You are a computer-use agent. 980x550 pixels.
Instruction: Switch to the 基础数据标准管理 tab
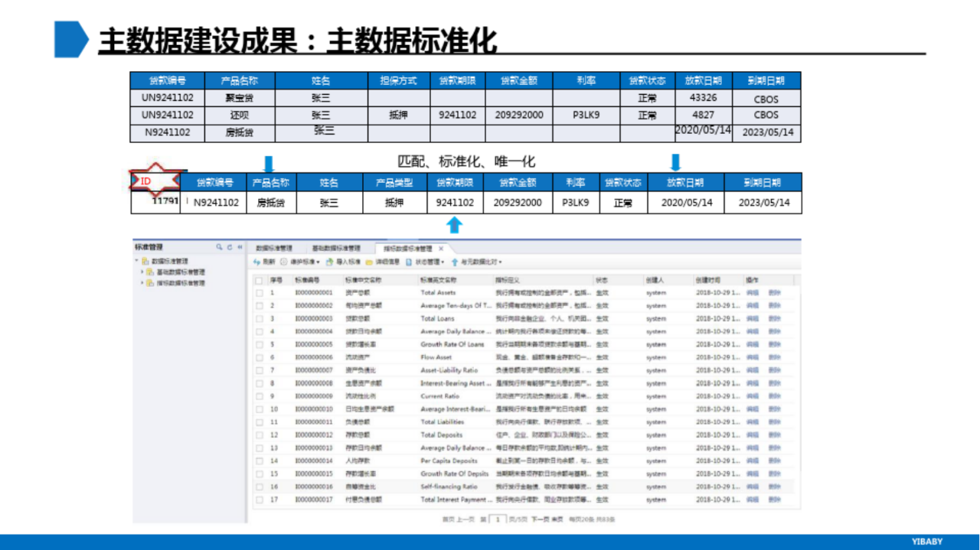336,249
